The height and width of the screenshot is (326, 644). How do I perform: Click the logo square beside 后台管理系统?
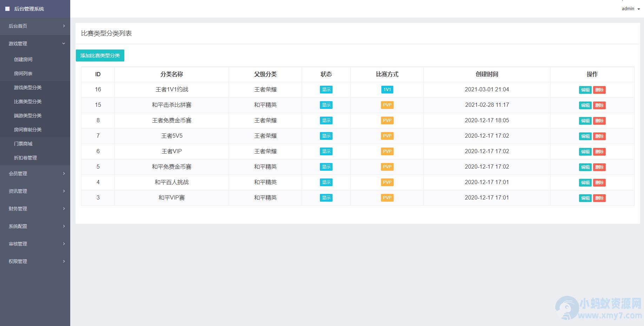(x=7, y=9)
